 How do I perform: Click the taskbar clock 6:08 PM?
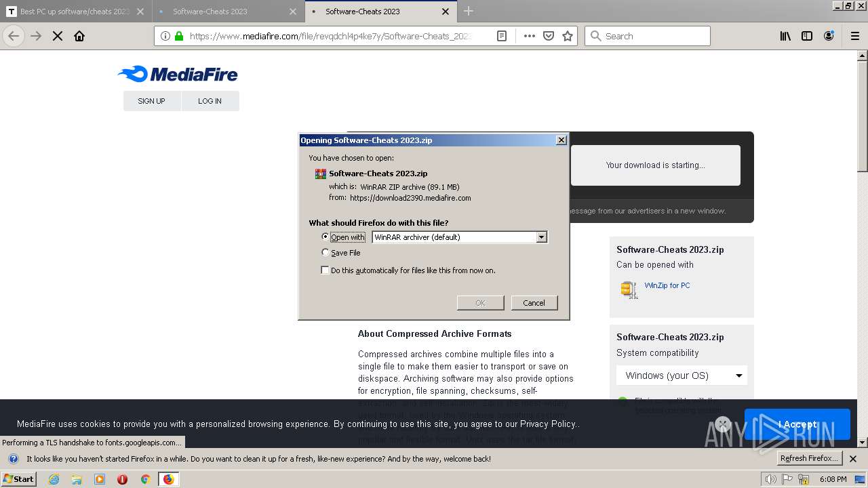click(x=833, y=479)
